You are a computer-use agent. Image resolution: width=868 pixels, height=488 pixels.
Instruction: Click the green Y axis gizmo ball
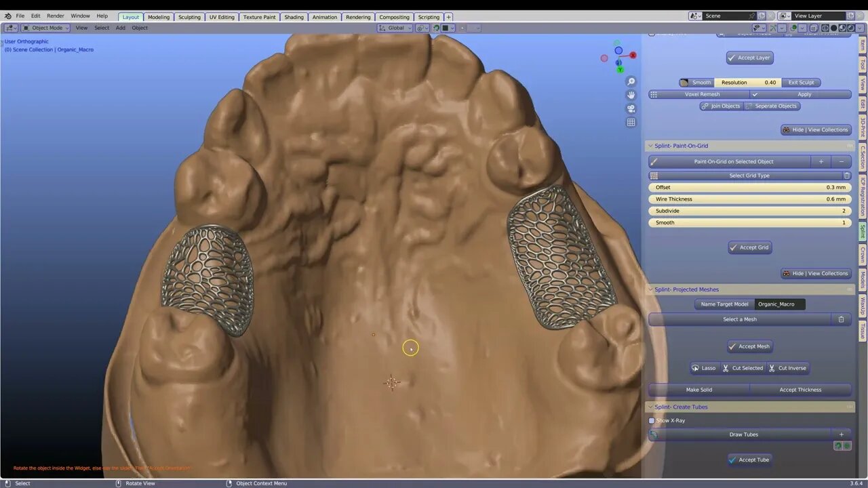619,69
